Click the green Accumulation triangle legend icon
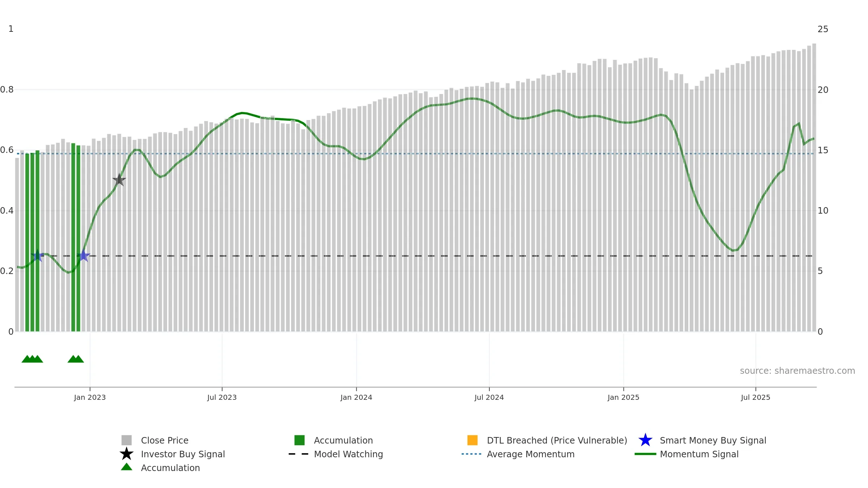Image resolution: width=868 pixels, height=488 pixels. tap(127, 467)
